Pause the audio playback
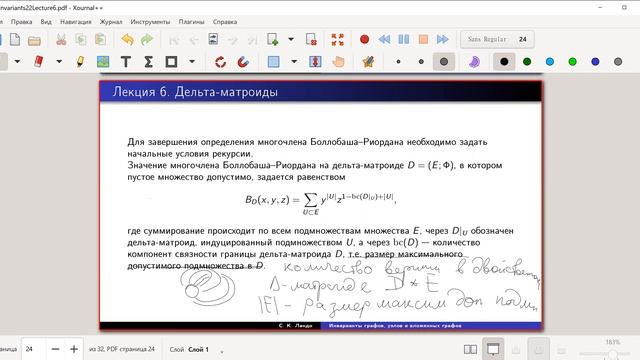 coord(404,39)
